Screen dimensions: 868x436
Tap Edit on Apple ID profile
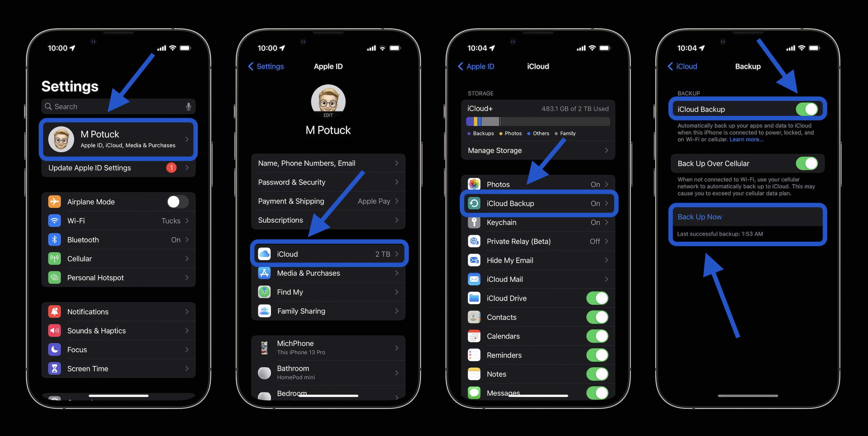(328, 116)
